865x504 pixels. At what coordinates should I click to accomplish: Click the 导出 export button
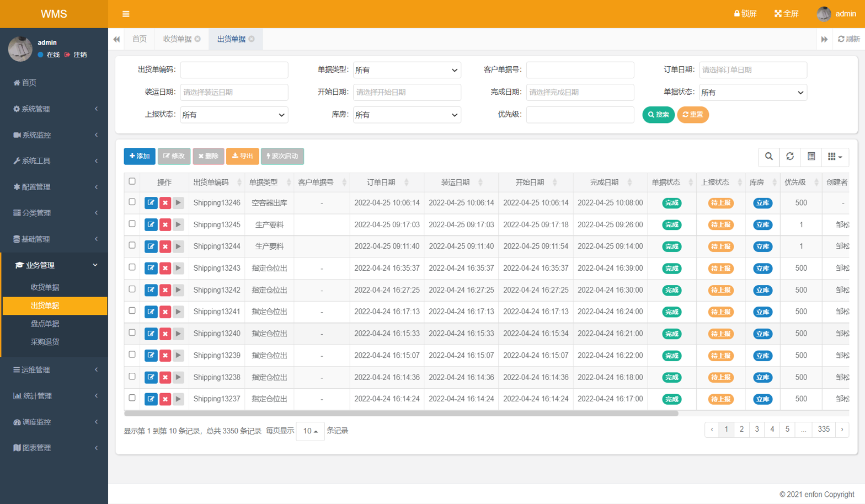242,156
